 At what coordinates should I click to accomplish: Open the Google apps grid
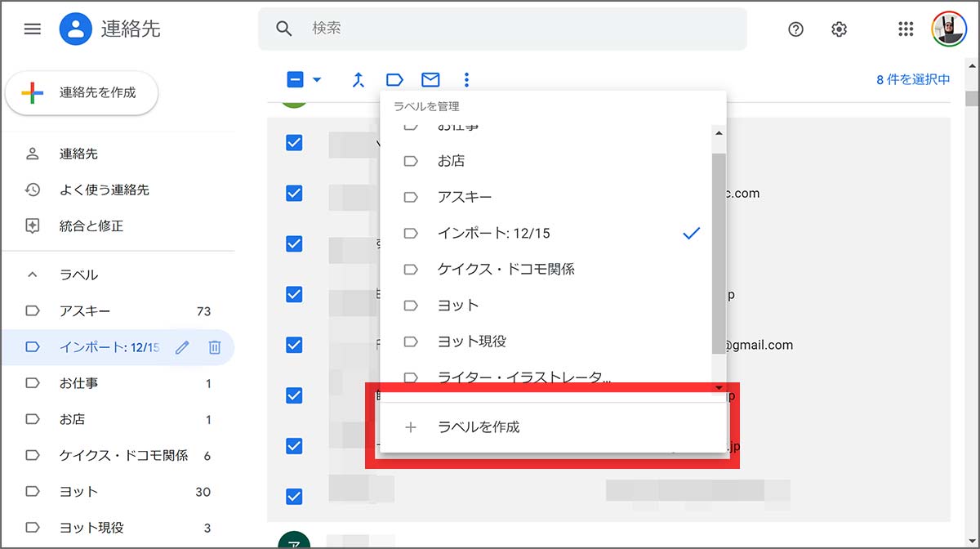pos(905,29)
